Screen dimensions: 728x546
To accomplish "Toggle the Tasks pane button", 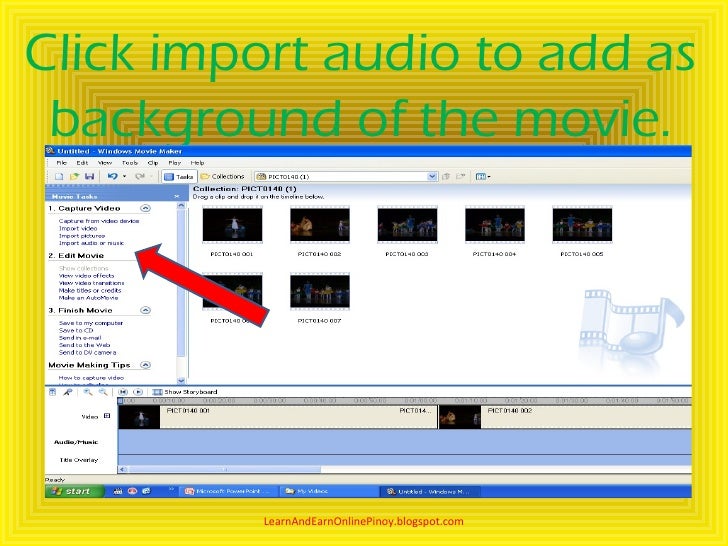I will [179, 177].
